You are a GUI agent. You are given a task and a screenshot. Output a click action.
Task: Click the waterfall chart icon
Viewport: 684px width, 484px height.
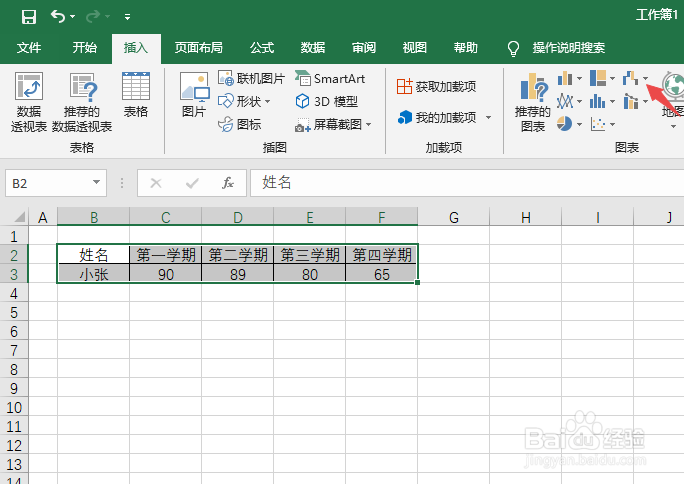[631, 78]
